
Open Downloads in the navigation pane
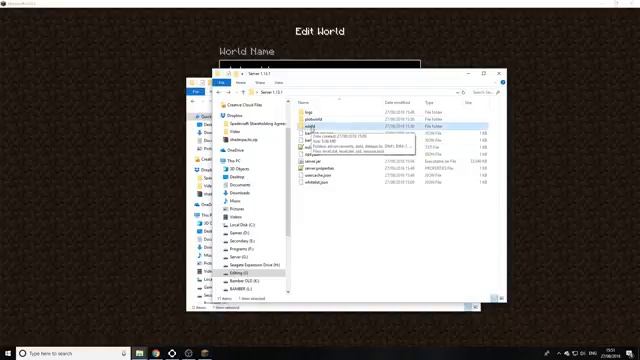pos(240,193)
